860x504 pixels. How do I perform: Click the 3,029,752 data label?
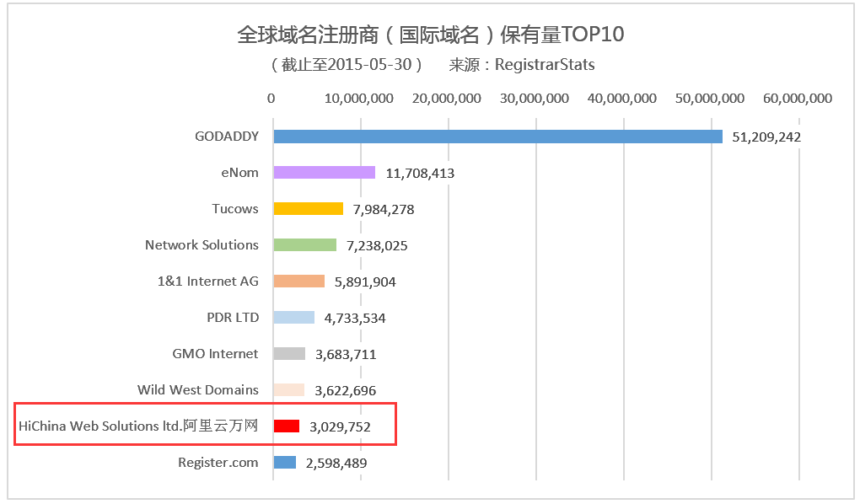point(340,427)
